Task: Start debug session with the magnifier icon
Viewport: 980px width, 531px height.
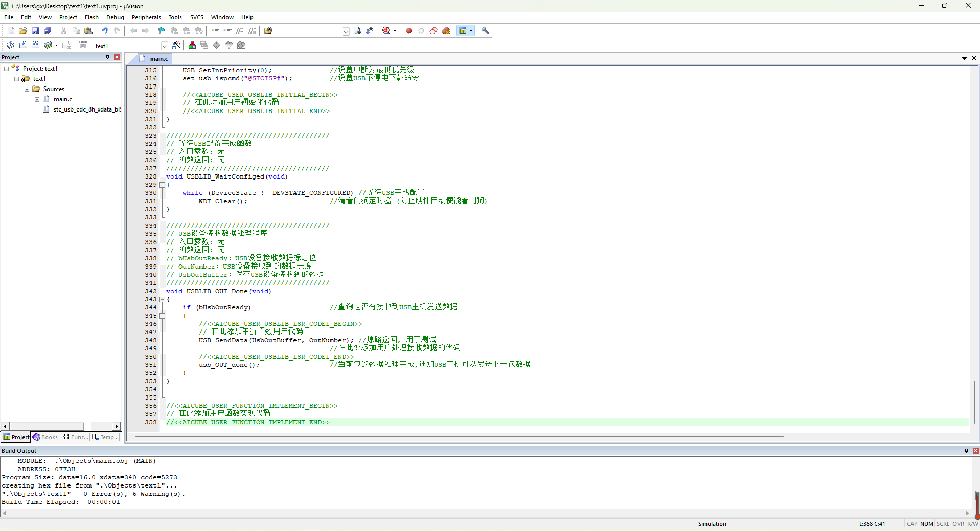Action: pos(386,31)
